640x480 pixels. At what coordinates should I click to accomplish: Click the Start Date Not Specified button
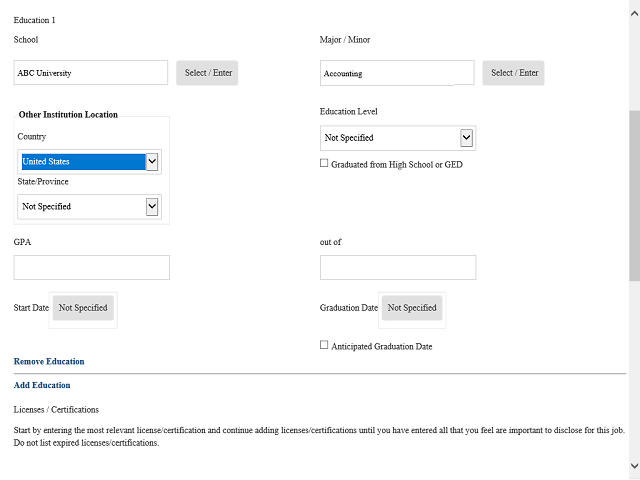(83, 308)
